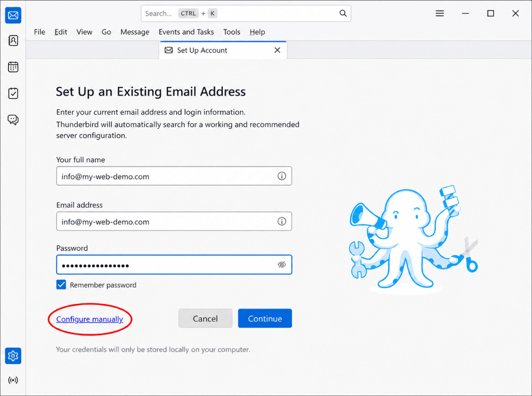532x396 pixels.
Task: Open the Tasks sidebar icon
Action: coord(13,93)
